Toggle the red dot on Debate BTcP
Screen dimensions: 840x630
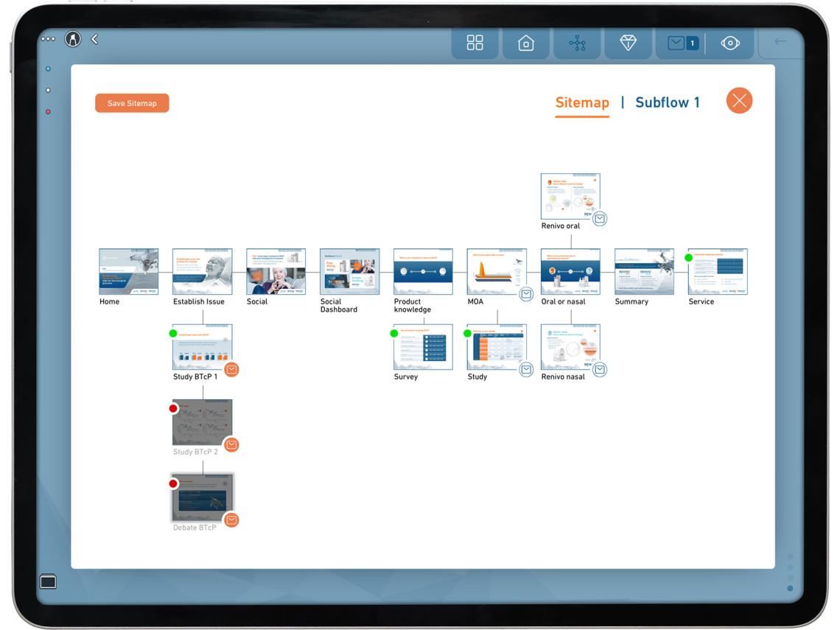[x=173, y=483]
